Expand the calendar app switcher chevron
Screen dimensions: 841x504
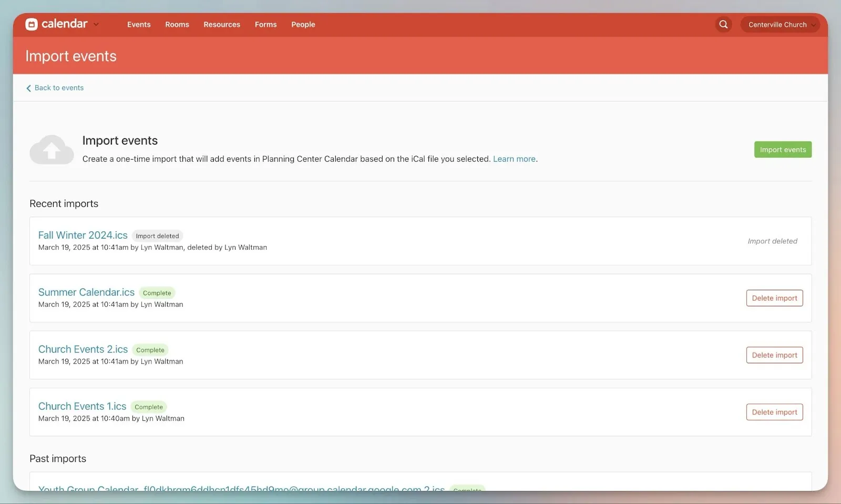click(96, 24)
